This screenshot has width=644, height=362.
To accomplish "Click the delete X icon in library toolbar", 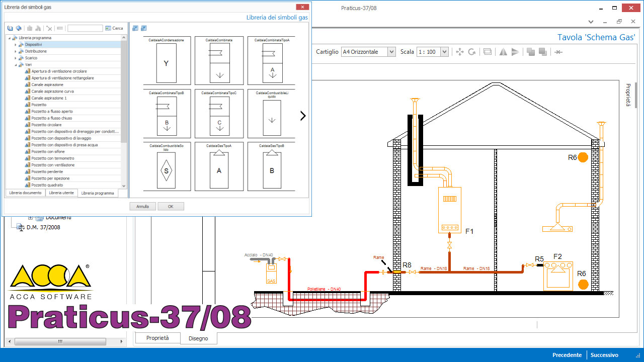I will tap(49, 28).
